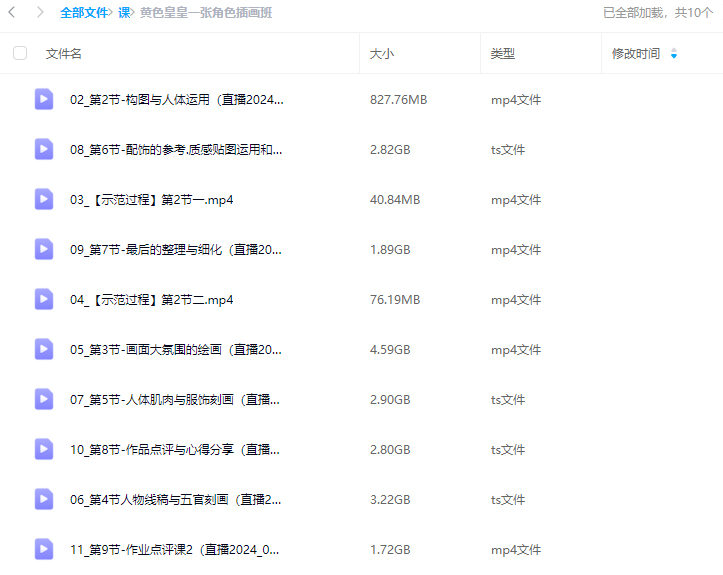Open 10_第8节-作品点评与心得分享 file

tap(175, 449)
